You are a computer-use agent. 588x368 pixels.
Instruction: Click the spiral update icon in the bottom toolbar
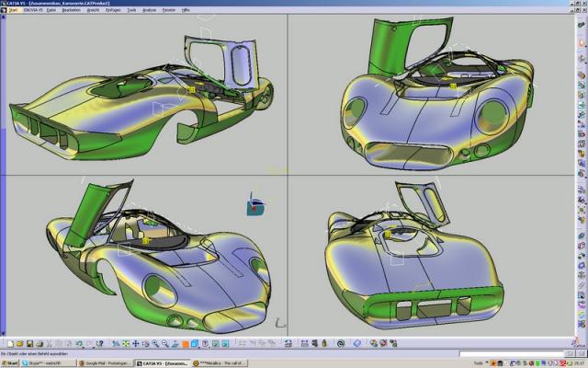[x=341, y=343]
